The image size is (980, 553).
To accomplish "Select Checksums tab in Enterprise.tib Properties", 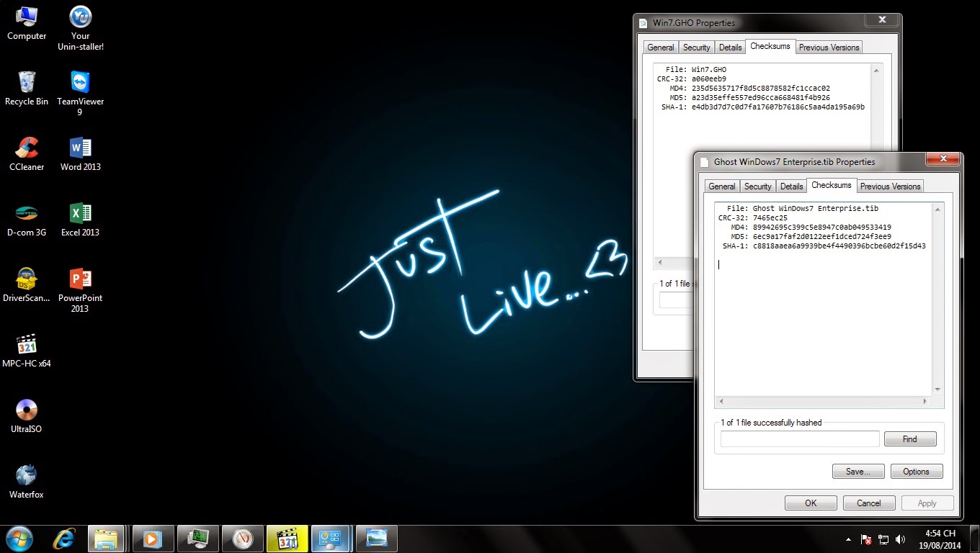I will click(x=832, y=185).
